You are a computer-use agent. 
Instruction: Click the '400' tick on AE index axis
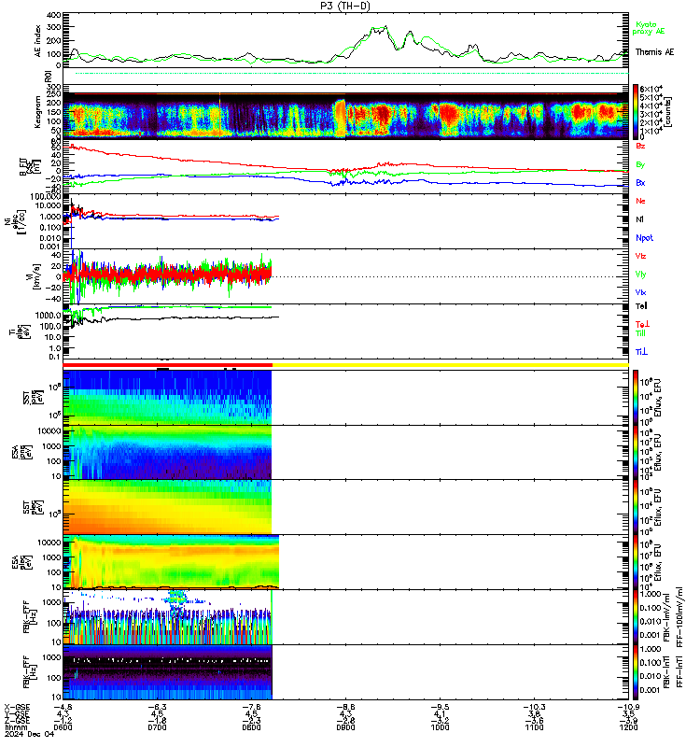coord(54,15)
